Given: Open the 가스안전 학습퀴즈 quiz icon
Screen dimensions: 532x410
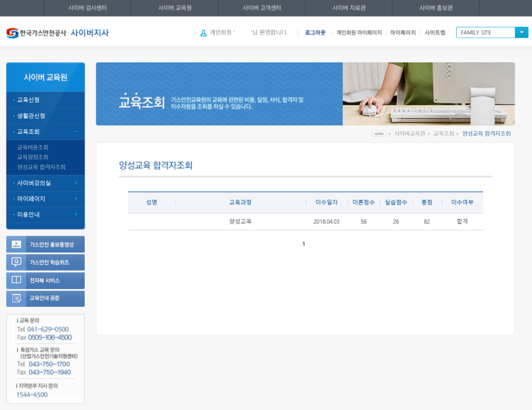Looking at the screenshot, I should (17, 262).
